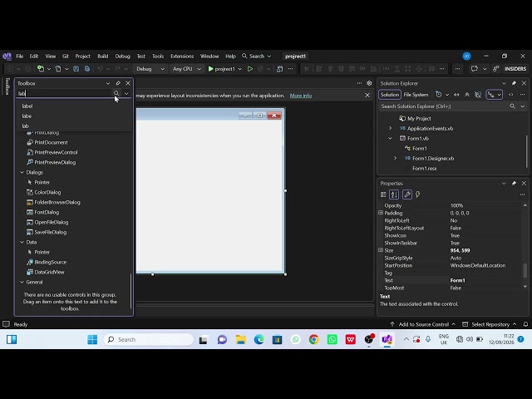Toggle Show All Files in Solution Explorer

[478, 95]
